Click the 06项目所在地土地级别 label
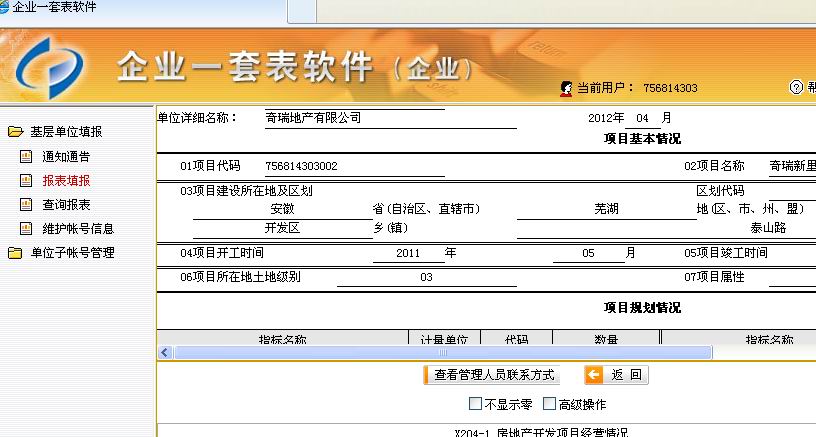This screenshot has height=437, width=816. coord(240,277)
